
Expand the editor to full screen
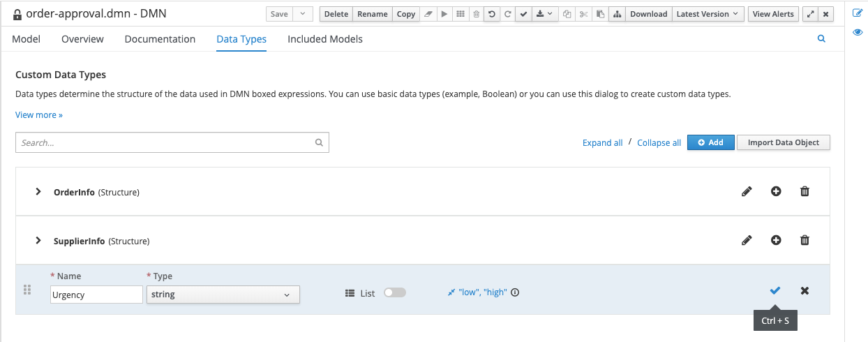click(810, 14)
